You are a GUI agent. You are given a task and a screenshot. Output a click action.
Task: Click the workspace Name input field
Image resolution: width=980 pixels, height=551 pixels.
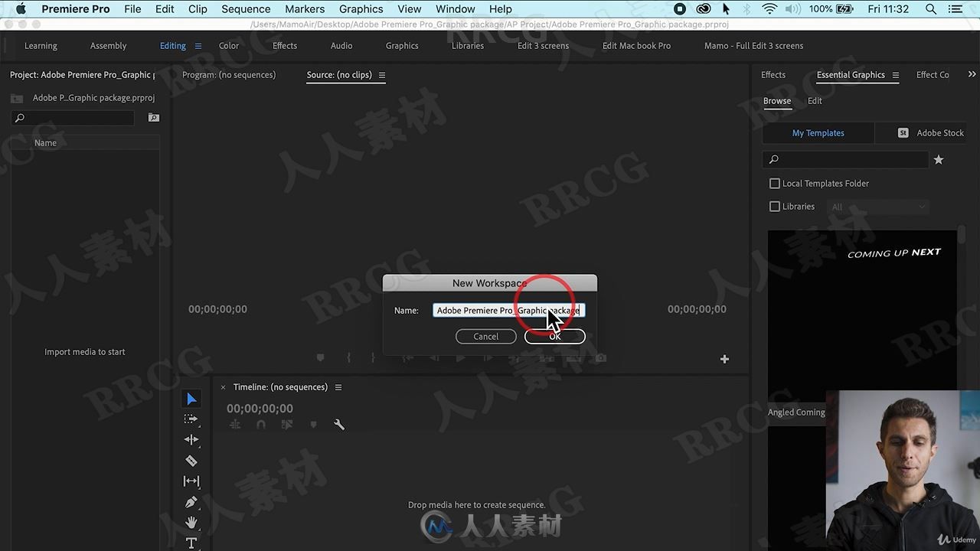coord(508,311)
